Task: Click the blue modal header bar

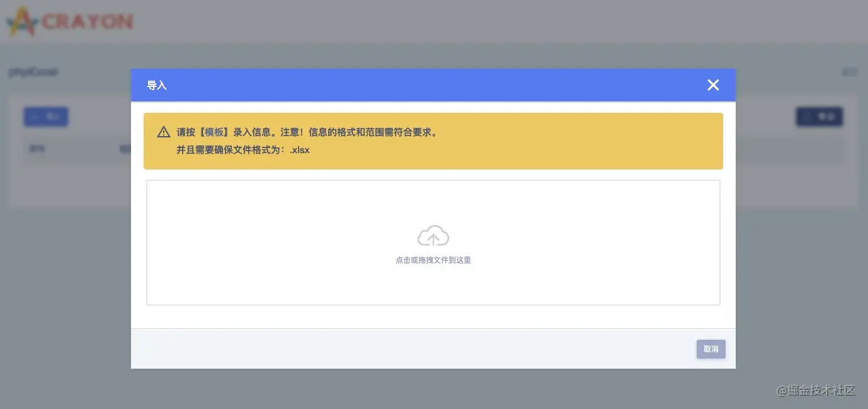Action: coord(433,84)
